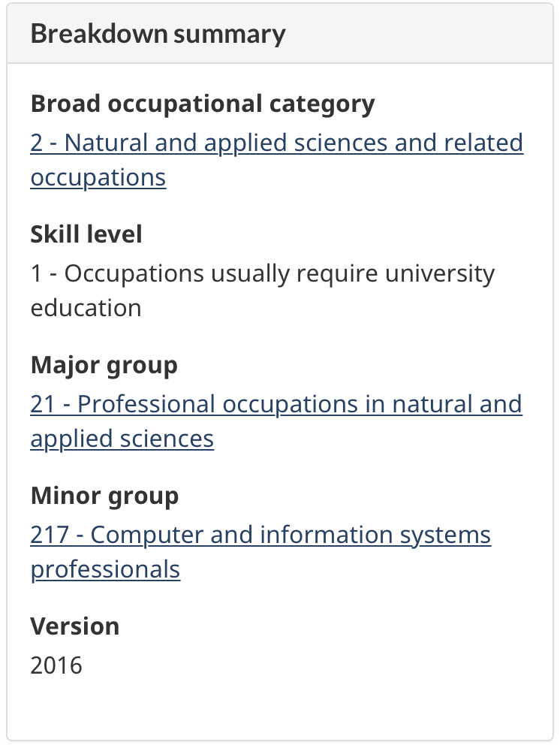This screenshot has height=748, width=560.
Task: Click the "Major group" heading
Action: tap(104, 365)
